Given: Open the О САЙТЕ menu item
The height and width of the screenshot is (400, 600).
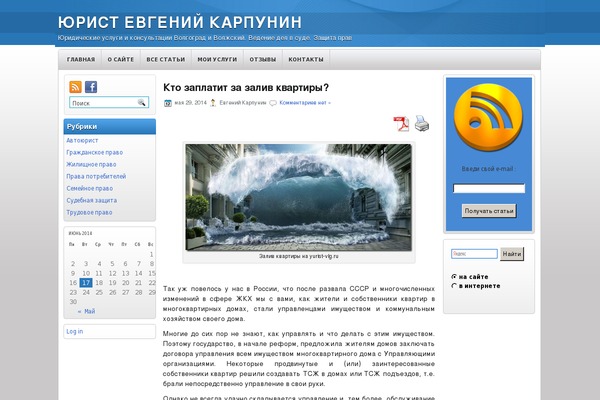Looking at the screenshot, I should pyautogui.click(x=121, y=59).
